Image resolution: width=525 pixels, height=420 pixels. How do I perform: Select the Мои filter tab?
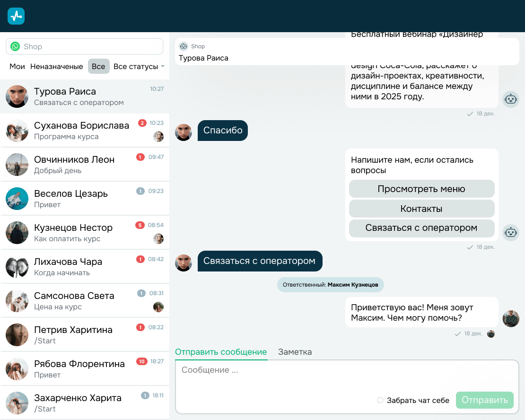pyautogui.click(x=17, y=66)
